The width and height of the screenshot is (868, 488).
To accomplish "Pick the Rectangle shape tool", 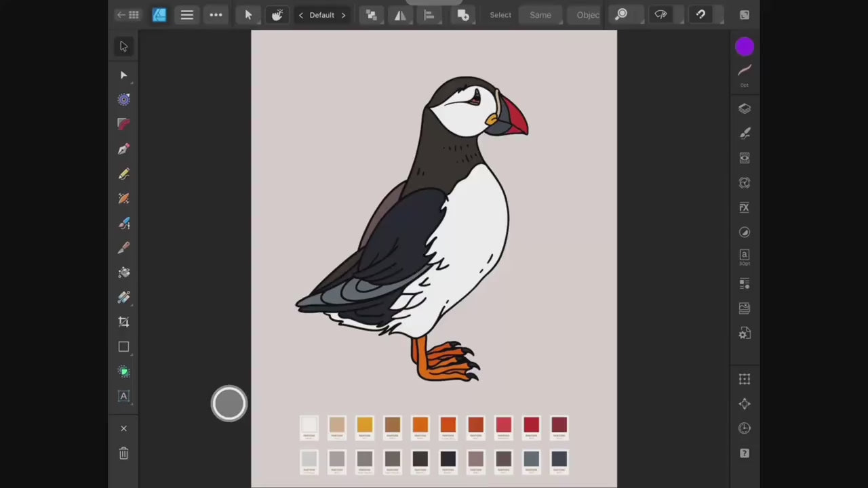I will tap(123, 347).
